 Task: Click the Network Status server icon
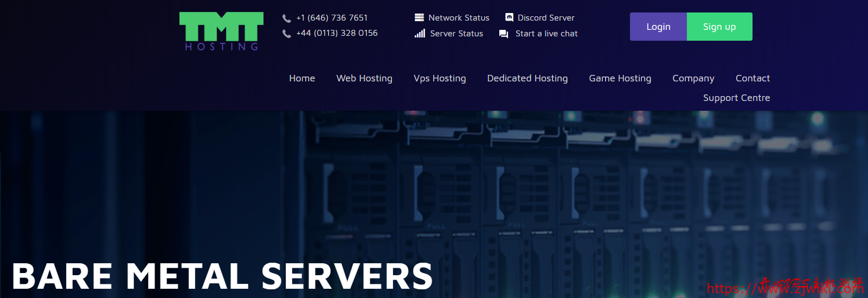419,18
